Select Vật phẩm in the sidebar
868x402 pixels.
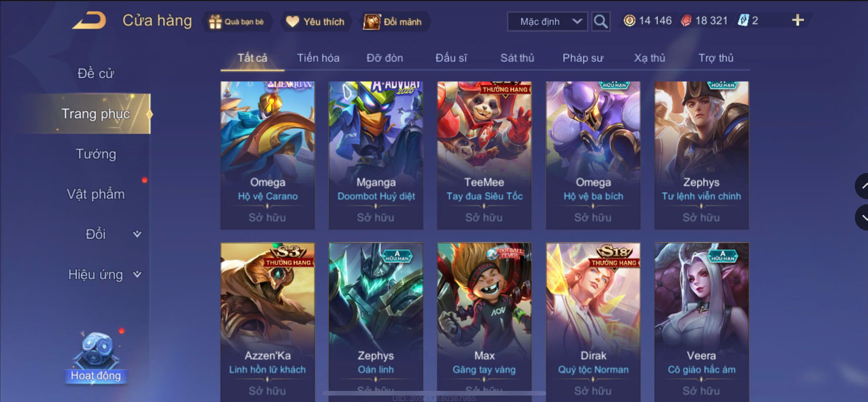click(96, 194)
